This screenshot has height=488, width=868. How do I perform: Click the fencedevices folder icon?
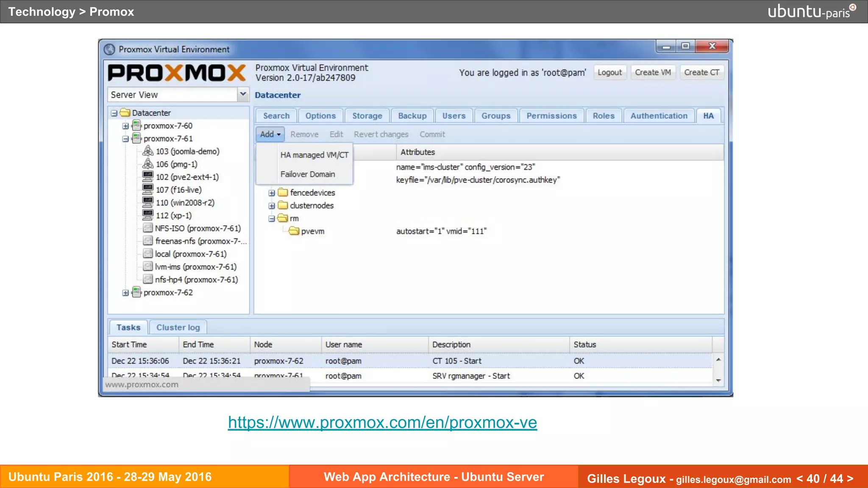pos(283,193)
